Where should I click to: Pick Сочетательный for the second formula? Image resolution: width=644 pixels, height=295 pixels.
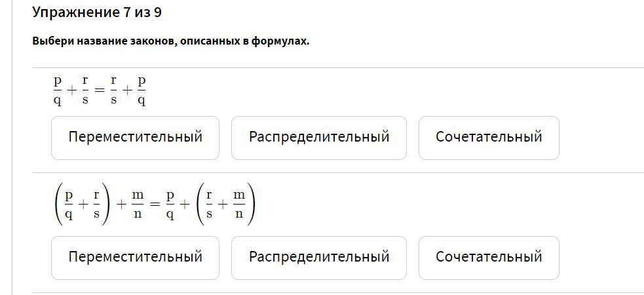point(489,257)
